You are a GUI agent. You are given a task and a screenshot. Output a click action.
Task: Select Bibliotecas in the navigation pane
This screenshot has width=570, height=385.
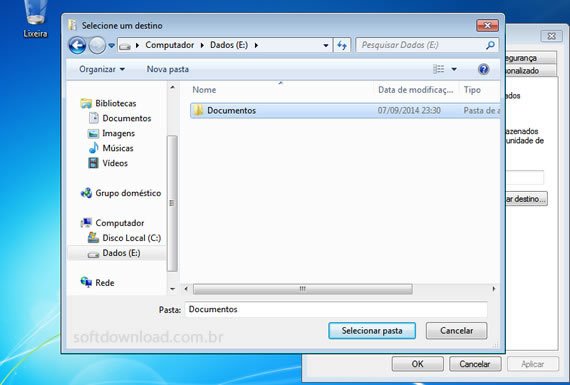pyautogui.click(x=116, y=103)
